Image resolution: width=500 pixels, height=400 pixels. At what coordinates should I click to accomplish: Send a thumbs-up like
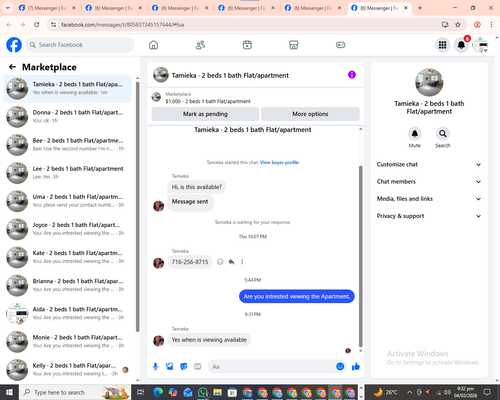[356, 367]
